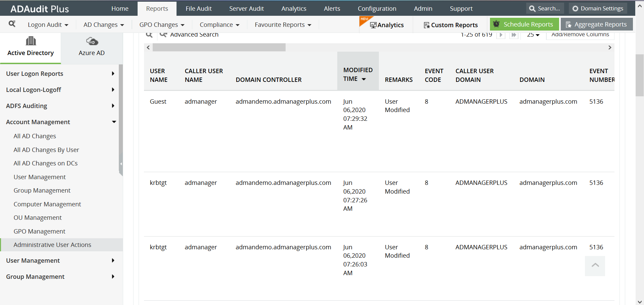644x305 pixels.
Task: Open the Favourite Reports dropdown
Action: point(283,25)
